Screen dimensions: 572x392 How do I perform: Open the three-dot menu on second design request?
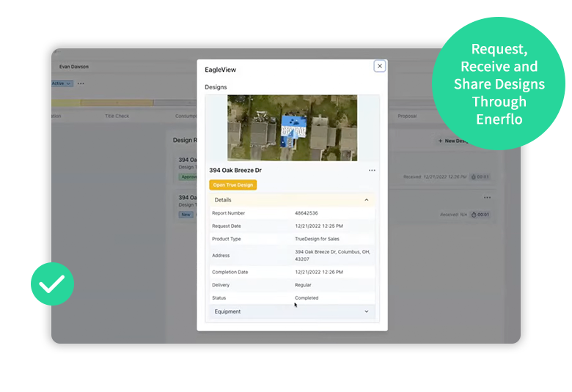coord(487,197)
